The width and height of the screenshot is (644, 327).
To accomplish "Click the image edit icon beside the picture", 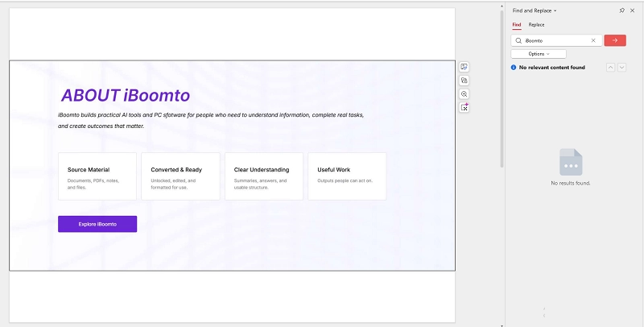I will coord(464,67).
